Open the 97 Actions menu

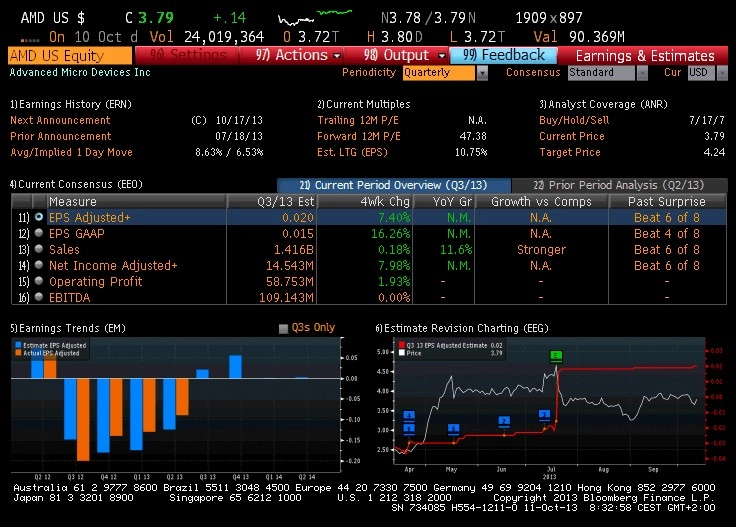click(291, 55)
